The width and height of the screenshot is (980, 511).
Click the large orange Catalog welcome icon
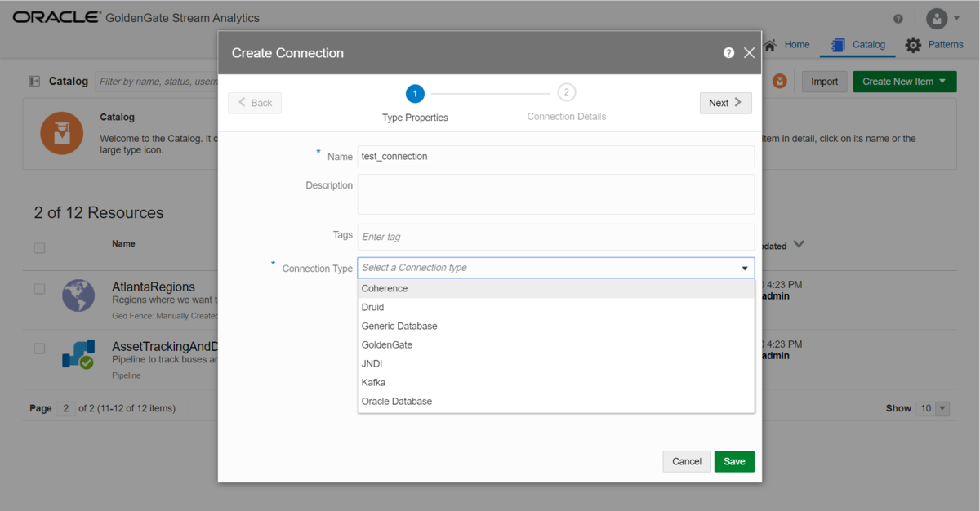(x=62, y=133)
